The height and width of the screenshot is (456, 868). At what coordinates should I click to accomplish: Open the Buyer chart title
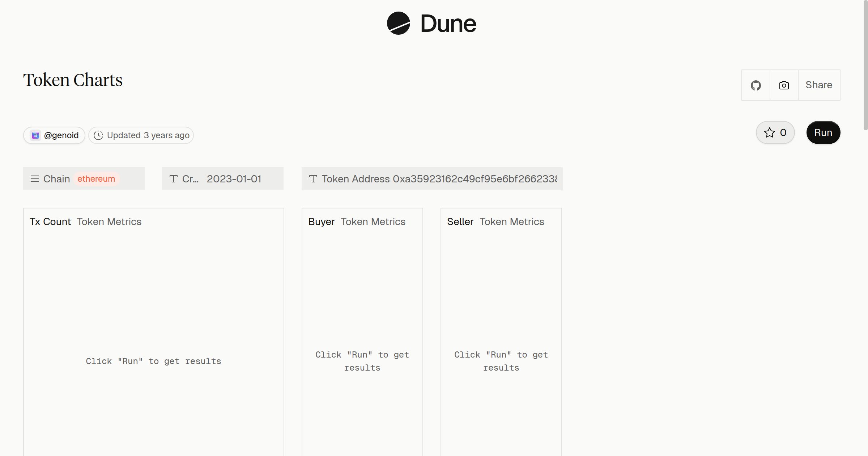(322, 221)
